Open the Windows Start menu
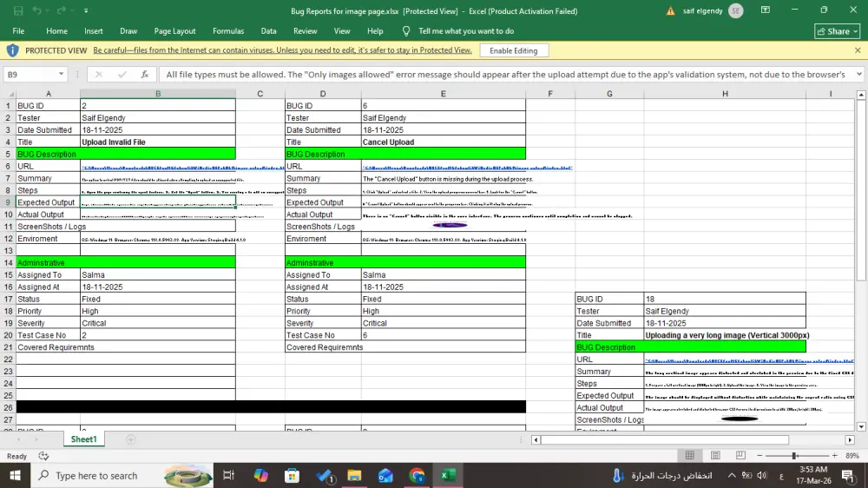 coord(15,475)
